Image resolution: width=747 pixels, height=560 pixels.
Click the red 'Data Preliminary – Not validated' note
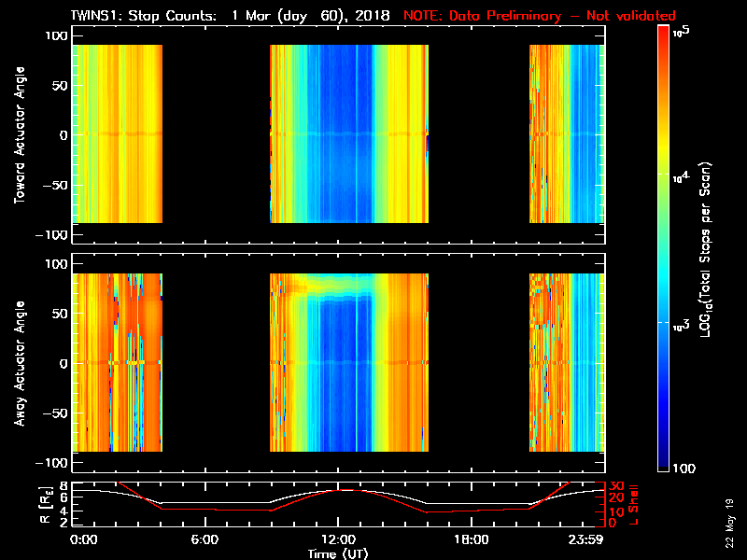(539, 16)
